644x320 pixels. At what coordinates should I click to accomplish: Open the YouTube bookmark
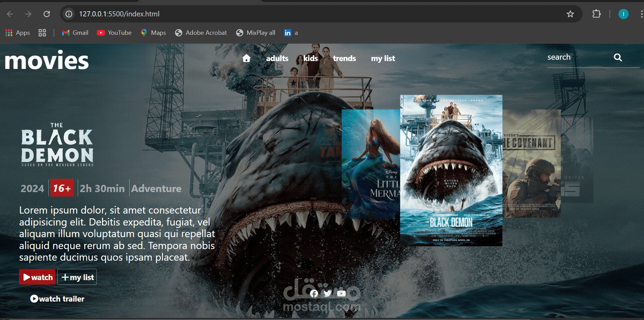(x=114, y=33)
